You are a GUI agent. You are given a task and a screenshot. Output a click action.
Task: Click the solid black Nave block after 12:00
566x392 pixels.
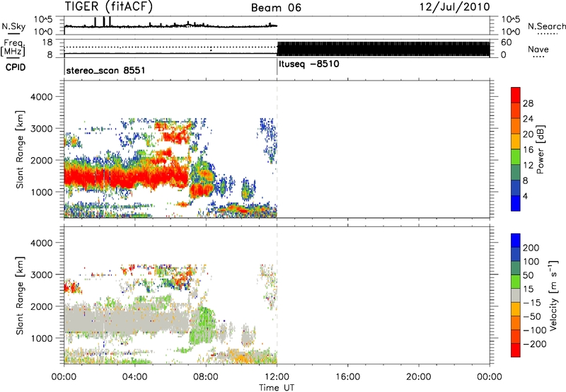(x=383, y=49)
